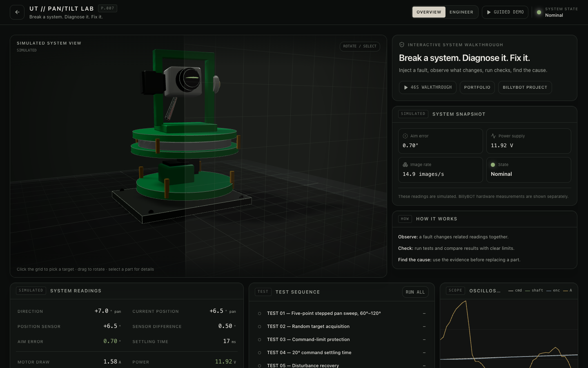This screenshot has width=588, height=368.
Task: Click the System State Nominal indicator
Action: pyautogui.click(x=557, y=12)
